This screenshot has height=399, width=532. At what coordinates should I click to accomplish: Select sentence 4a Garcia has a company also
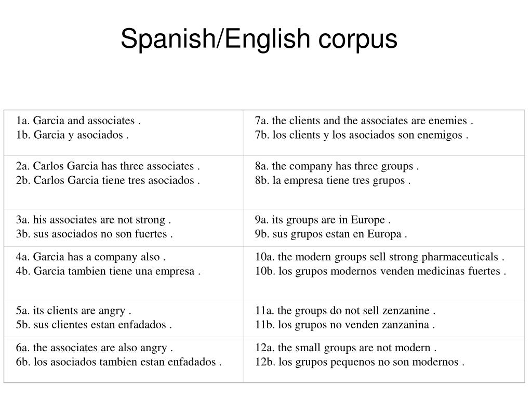click(90, 257)
